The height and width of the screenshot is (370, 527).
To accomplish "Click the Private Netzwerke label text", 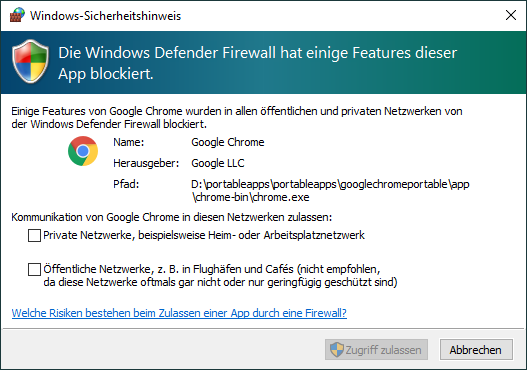I will point(204,235).
